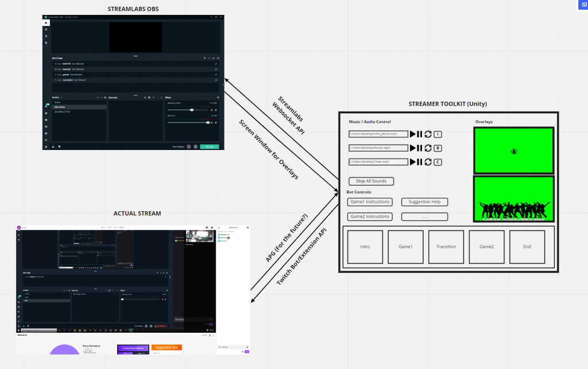588x369 pixels.
Task: Open Desktop Audio source settings gear
Action: click(x=216, y=110)
